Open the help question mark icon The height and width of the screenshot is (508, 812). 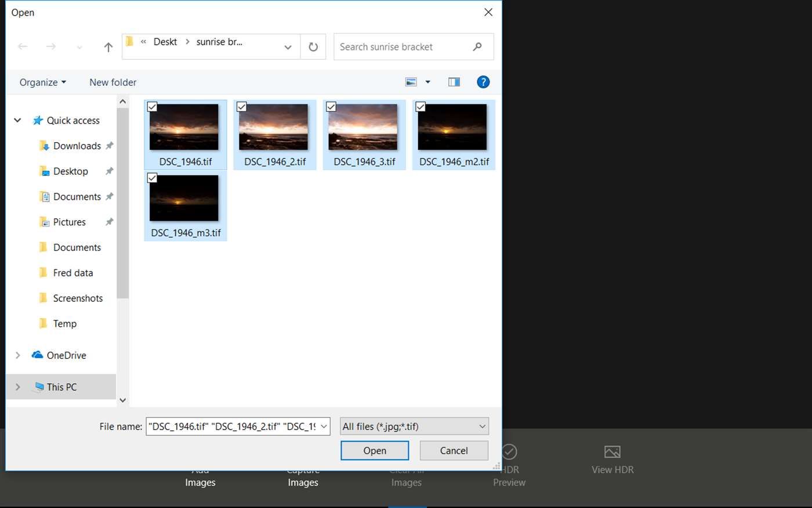coord(483,82)
